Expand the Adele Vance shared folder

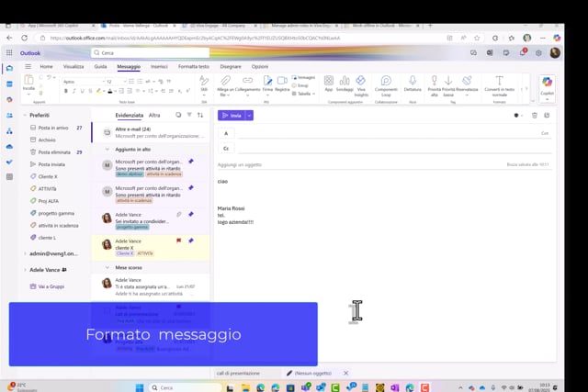pyautogui.click(x=25, y=270)
